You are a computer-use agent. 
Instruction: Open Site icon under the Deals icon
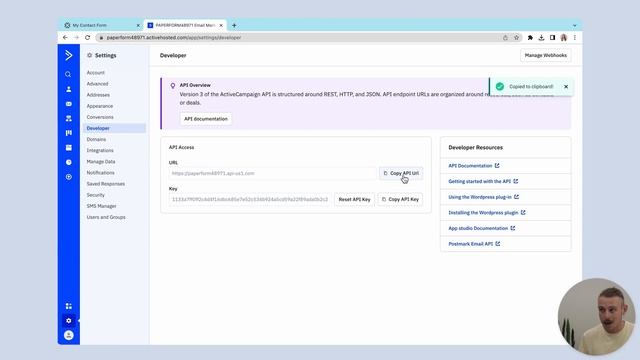pos(69,148)
